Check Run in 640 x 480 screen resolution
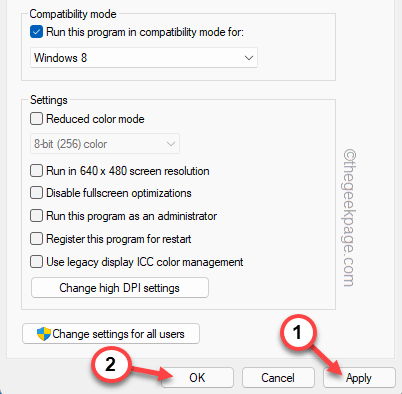The width and height of the screenshot is (402, 394). 36,171
